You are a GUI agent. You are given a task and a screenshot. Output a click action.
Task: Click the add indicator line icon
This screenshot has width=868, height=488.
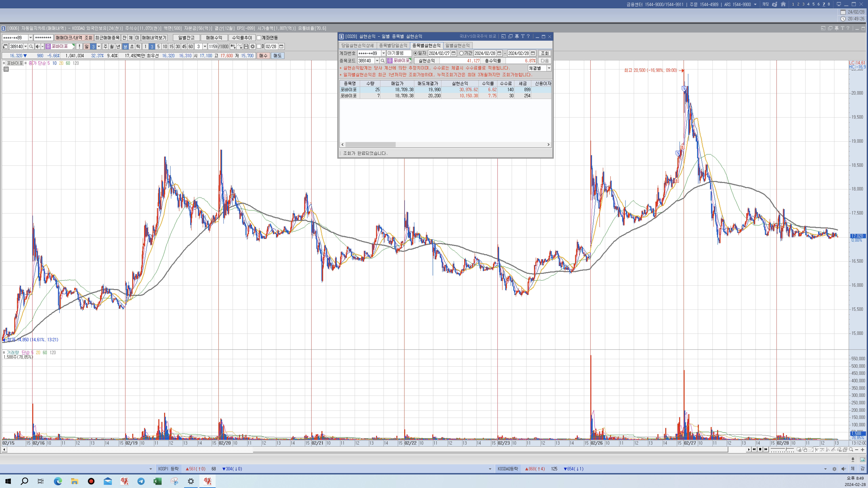tap(240, 46)
